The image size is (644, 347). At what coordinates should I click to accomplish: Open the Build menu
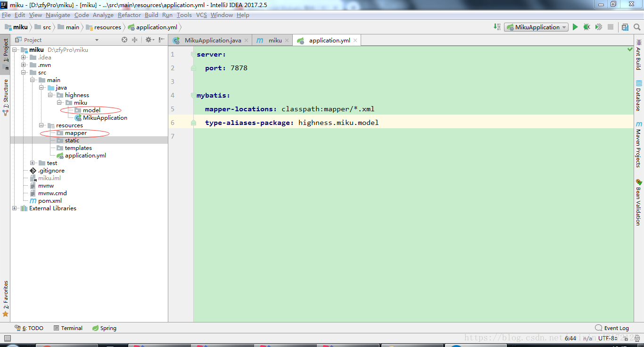[x=151, y=15]
